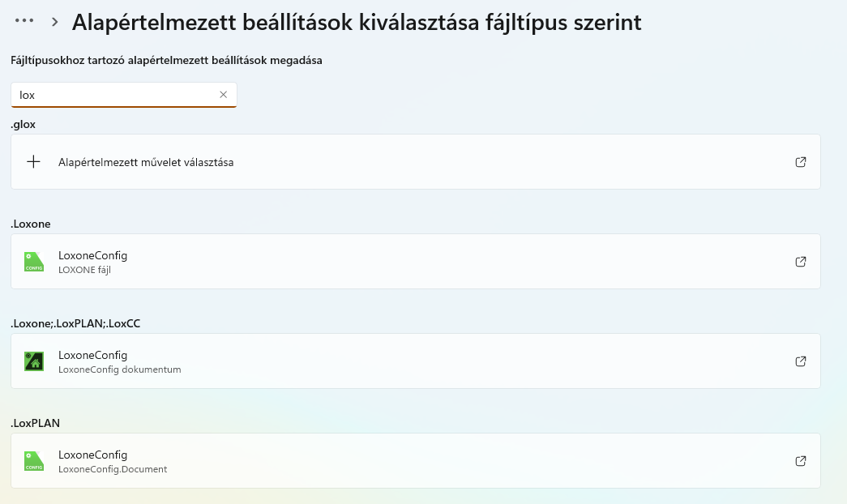The image size is (847, 504).
Task: Click LoxoneConfig icon under .LoxPLAN
Action: tap(34, 461)
